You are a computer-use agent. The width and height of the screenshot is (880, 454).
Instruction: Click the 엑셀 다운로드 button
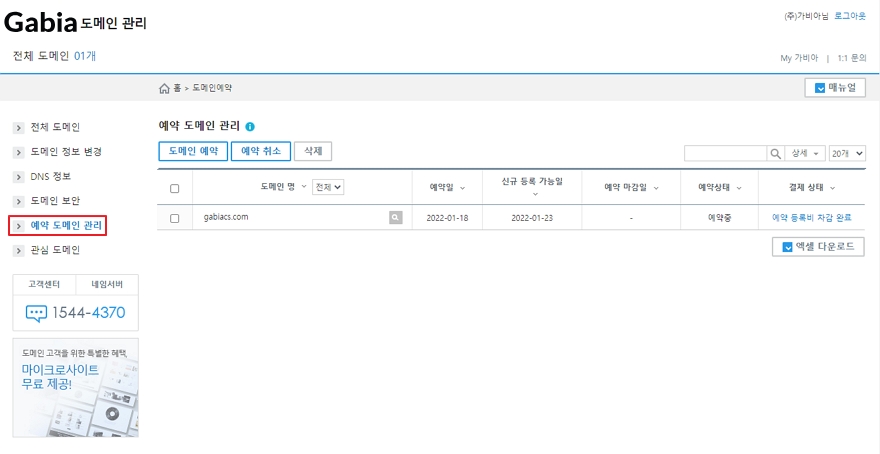click(x=818, y=246)
